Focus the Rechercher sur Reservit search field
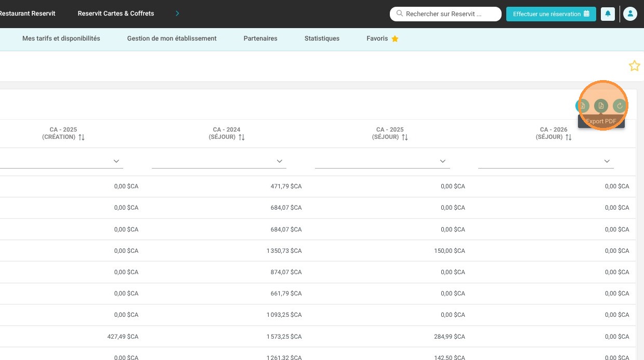 click(445, 14)
